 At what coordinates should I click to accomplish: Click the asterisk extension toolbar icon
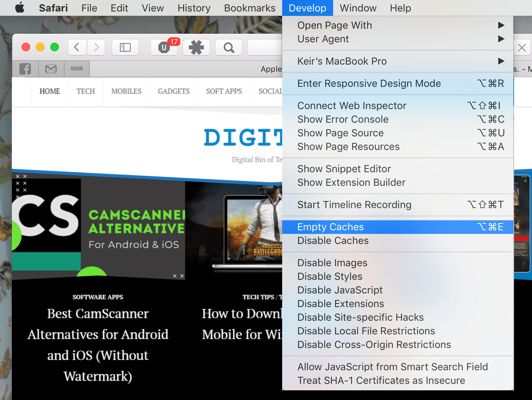point(196,47)
